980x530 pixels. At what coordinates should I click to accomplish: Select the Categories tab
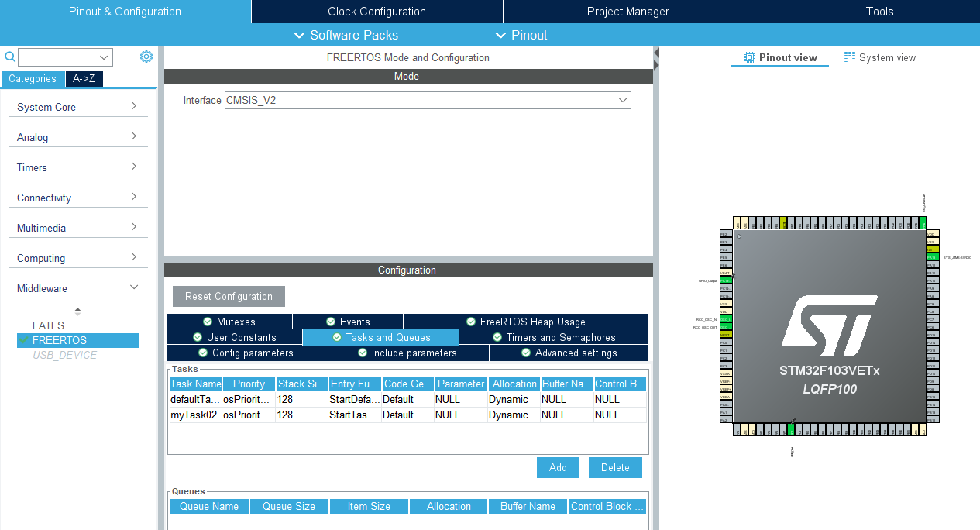tap(33, 78)
